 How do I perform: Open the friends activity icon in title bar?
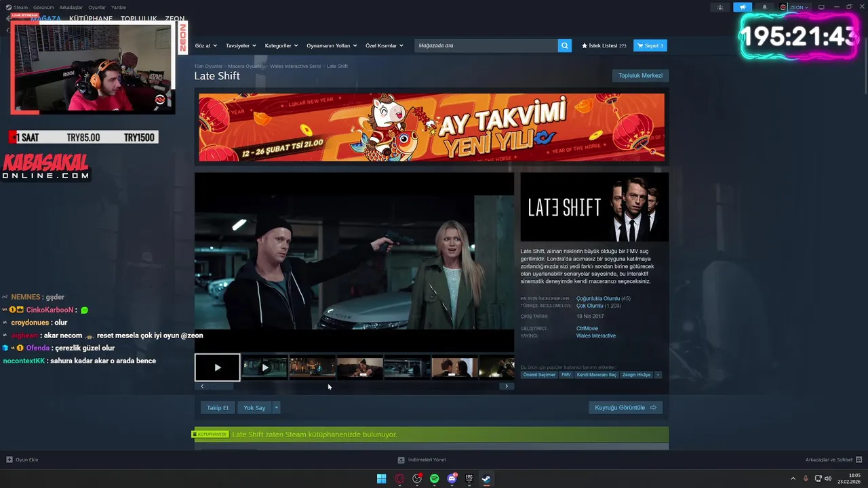coord(720,7)
